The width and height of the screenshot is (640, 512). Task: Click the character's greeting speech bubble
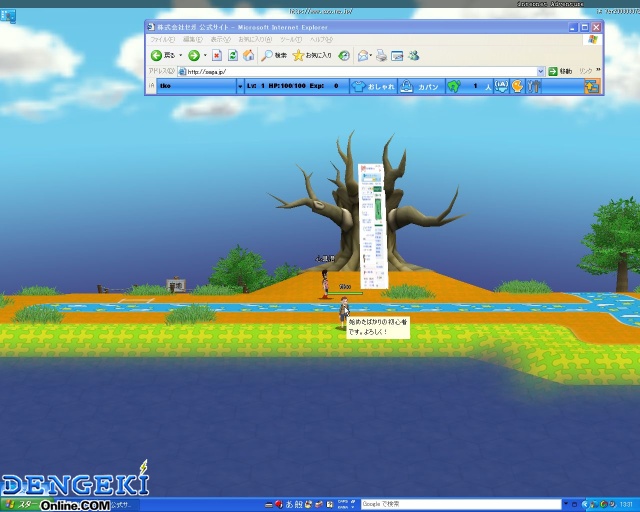coord(378,327)
